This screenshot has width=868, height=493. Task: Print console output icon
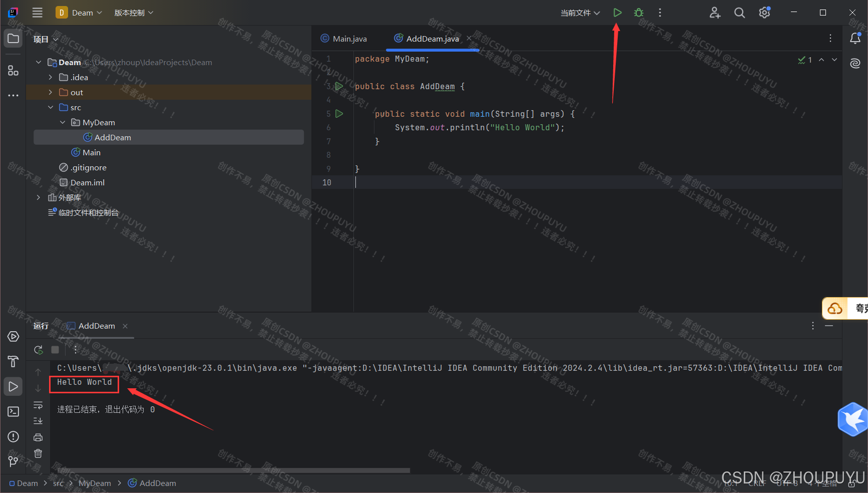[38, 437]
